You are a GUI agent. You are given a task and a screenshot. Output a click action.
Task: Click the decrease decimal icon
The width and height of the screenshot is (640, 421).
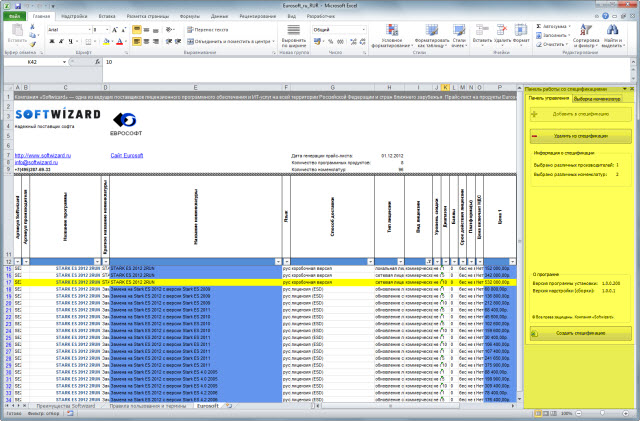click(362, 41)
